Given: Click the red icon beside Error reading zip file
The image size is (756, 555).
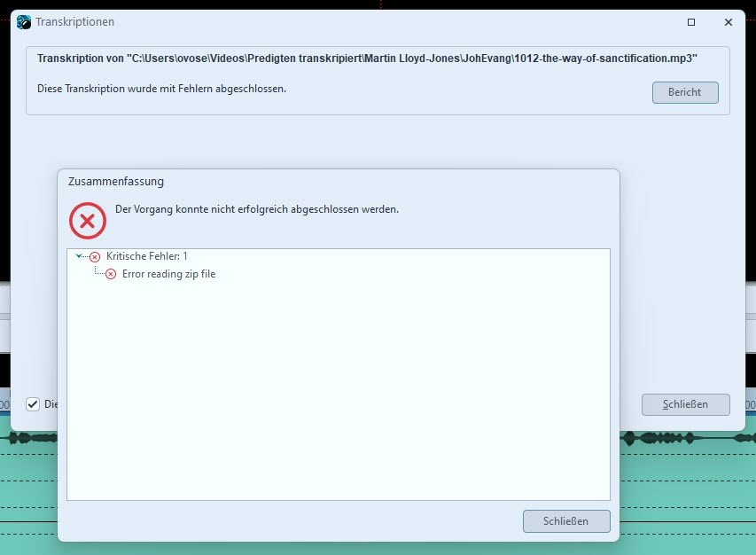Looking at the screenshot, I should [111, 274].
